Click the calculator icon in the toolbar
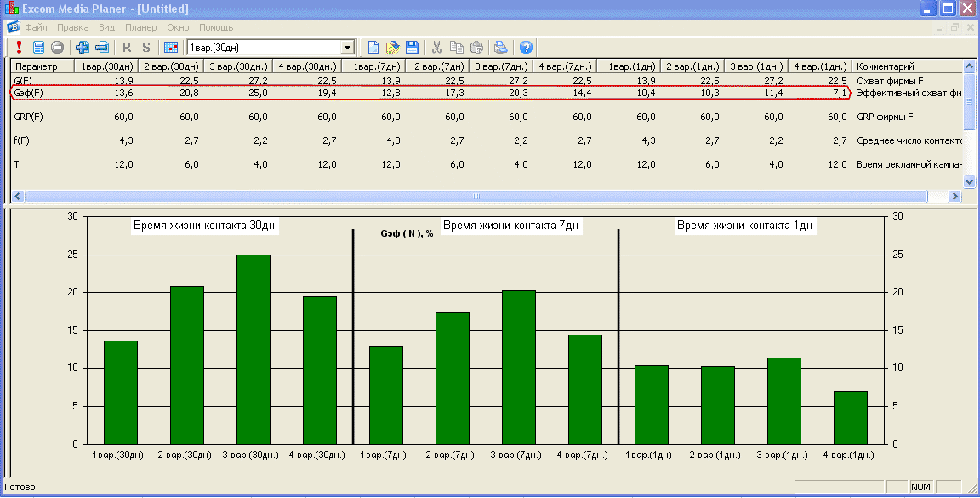This screenshot has height=498, width=980. click(38, 48)
